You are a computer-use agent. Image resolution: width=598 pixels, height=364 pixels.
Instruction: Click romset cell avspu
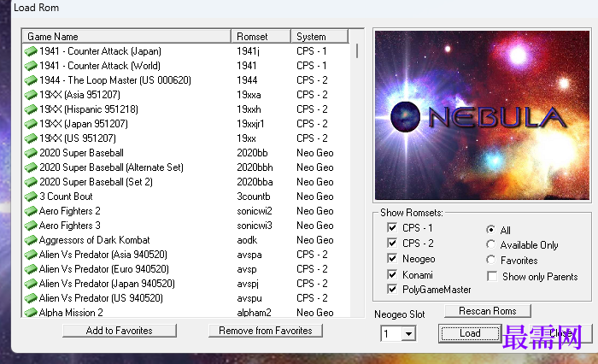click(x=249, y=298)
